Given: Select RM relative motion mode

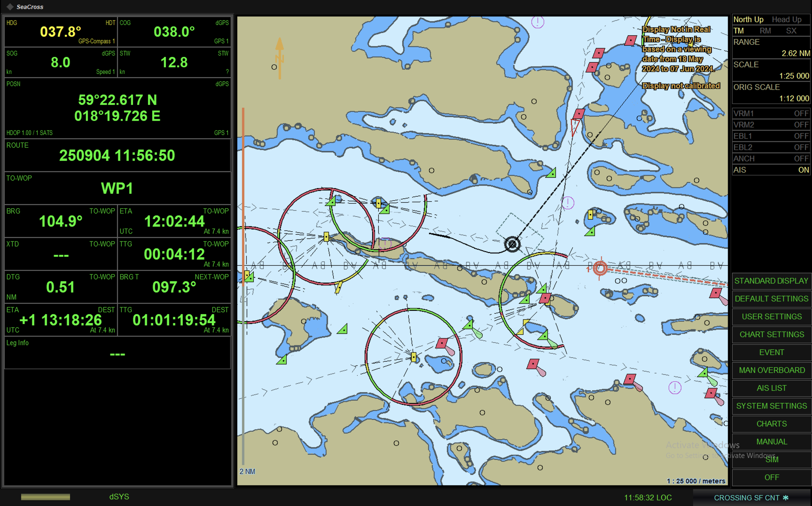Looking at the screenshot, I should [765, 31].
